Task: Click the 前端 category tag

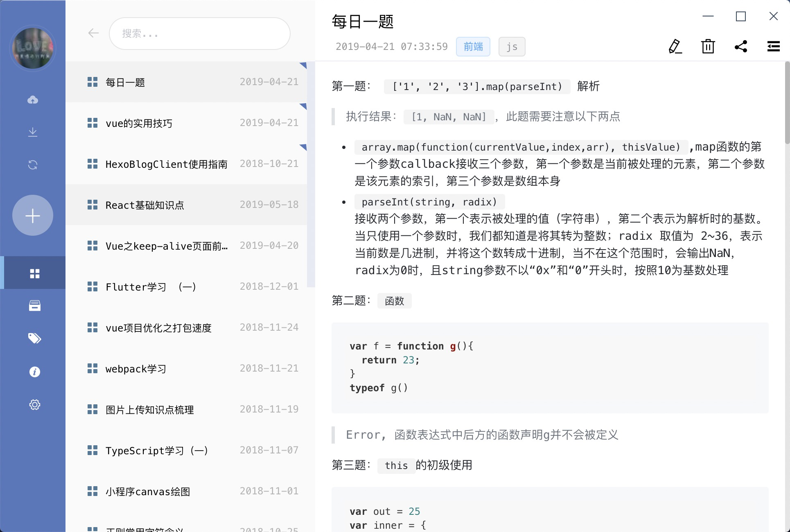Action: (473, 47)
